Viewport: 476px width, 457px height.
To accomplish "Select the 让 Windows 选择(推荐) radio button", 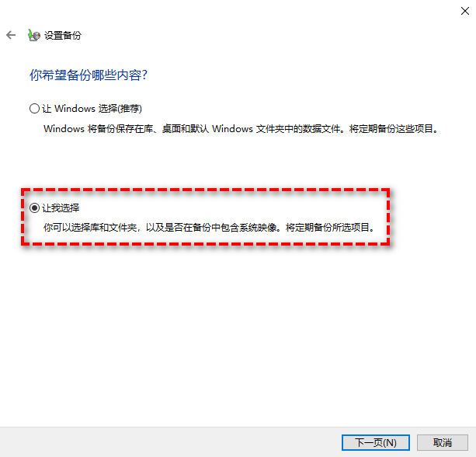I will tap(34, 109).
